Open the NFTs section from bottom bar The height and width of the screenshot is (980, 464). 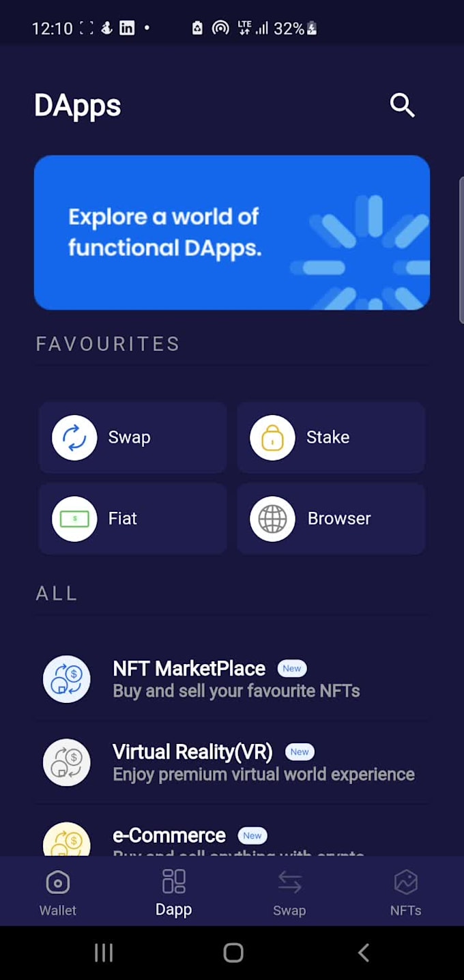tap(406, 892)
